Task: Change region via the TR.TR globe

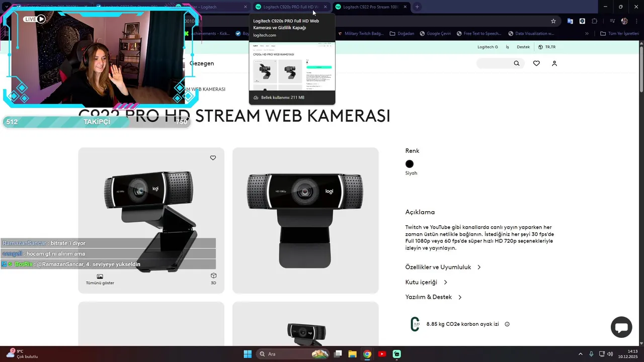Action: tap(547, 47)
